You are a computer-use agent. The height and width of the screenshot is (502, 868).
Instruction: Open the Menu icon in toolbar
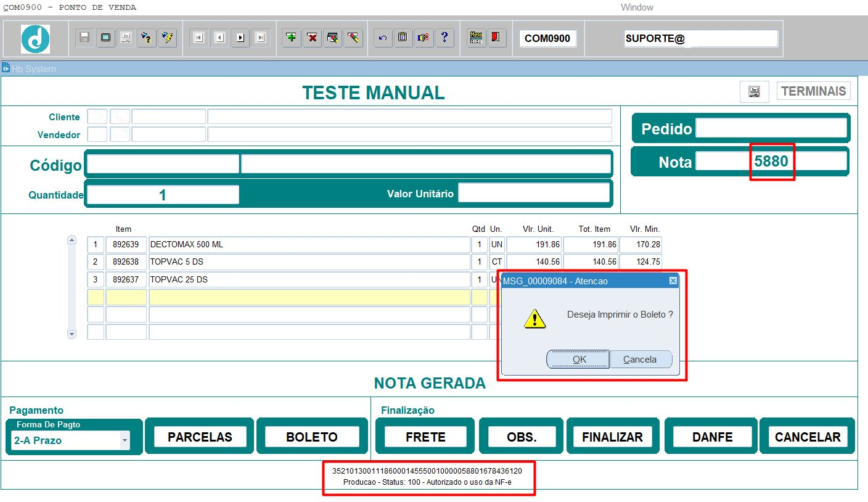tap(475, 38)
